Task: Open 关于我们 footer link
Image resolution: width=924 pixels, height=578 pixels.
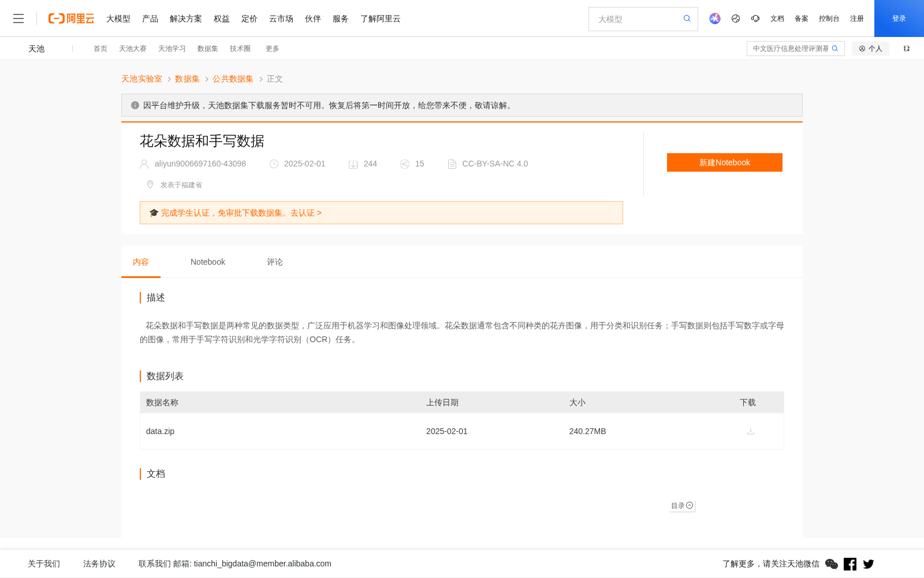Action: pos(44,564)
